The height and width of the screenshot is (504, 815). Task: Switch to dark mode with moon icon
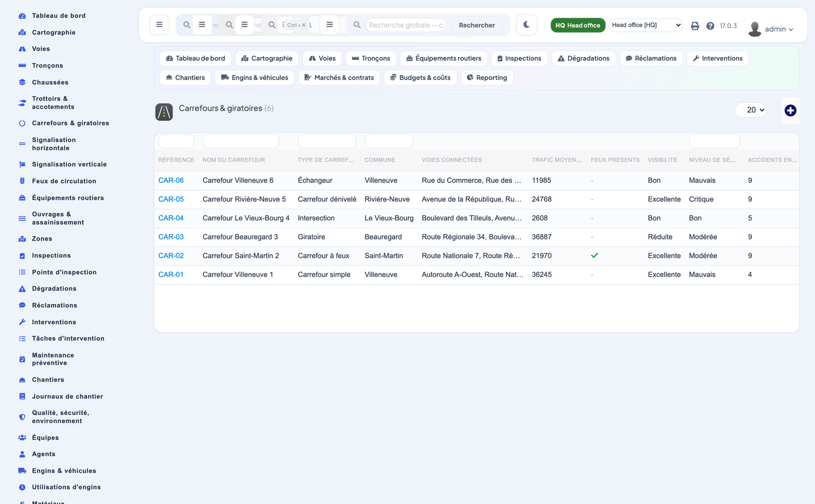(x=526, y=25)
